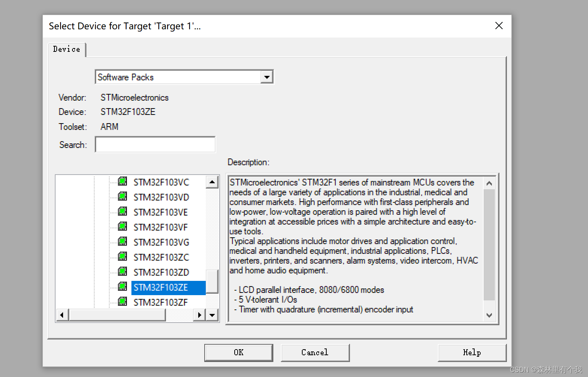Screen dimensions: 588x377
Task: Click the Device field value STM32F103ZE
Action: 128,112
